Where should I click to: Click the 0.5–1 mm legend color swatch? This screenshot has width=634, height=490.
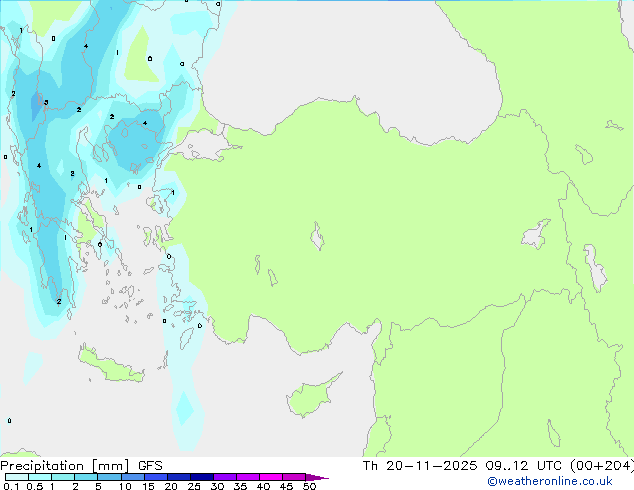click(40, 477)
